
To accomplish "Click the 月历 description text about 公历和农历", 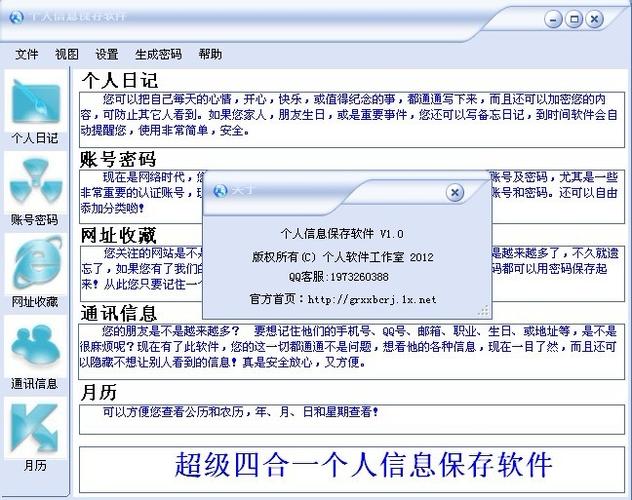I will pos(241,412).
